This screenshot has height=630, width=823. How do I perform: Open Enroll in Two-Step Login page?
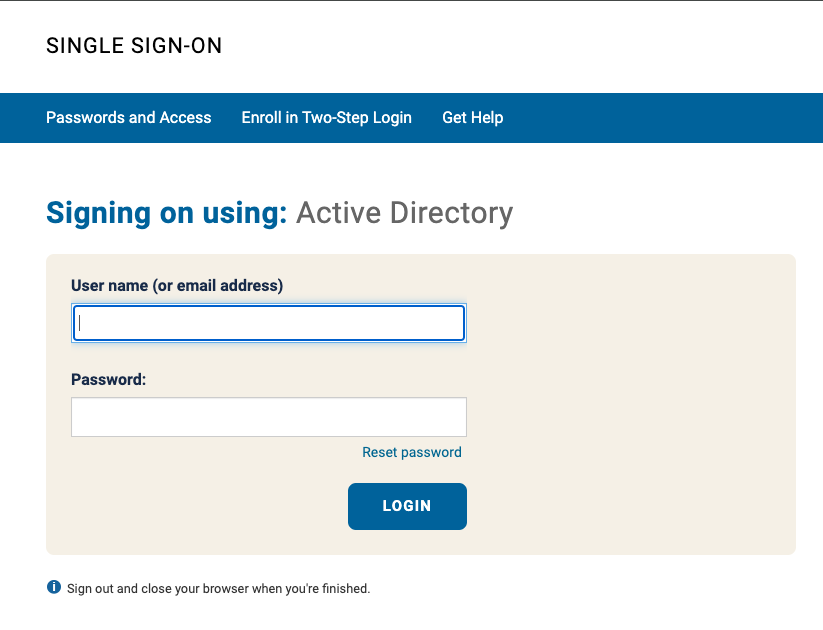[x=326, y=118]
